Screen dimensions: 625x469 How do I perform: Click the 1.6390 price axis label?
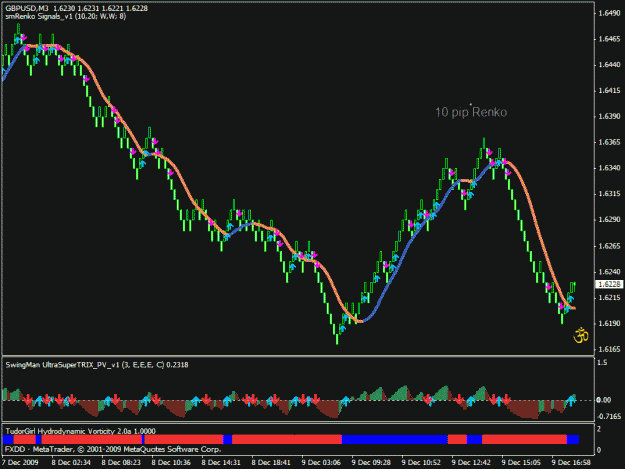click(609, 116)
